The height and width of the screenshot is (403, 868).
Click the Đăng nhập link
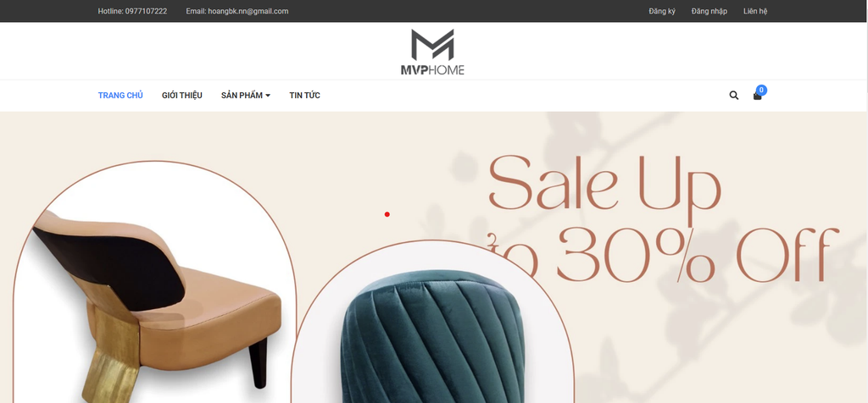pyautogui.click(x=709, y=11)
